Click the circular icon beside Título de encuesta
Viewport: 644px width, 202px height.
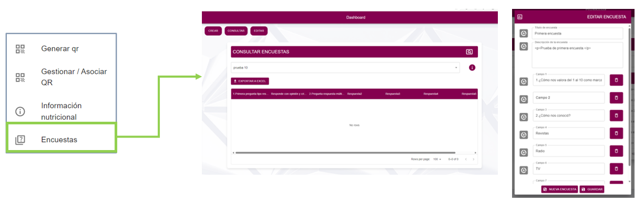524,33
